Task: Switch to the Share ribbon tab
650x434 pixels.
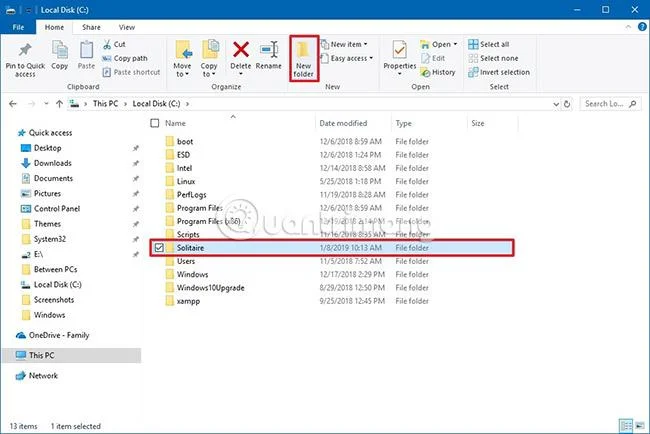Action: click(x=91, y=27)
